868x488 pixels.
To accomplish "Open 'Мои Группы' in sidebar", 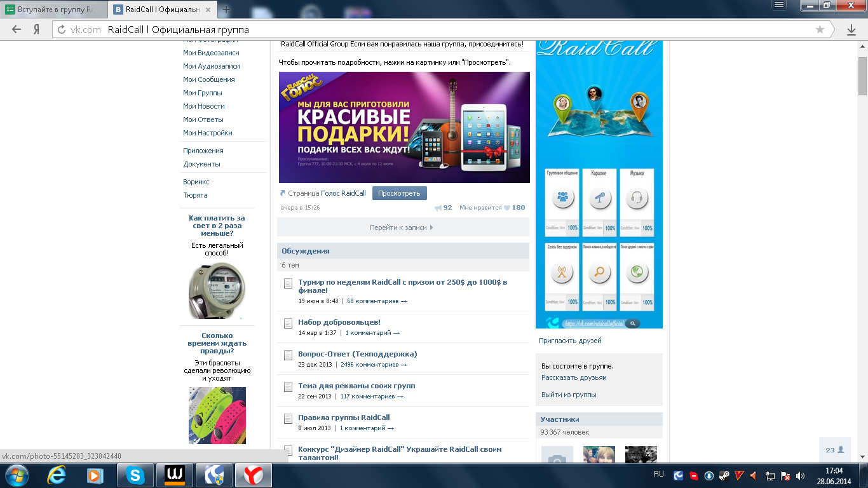I will click(203, 93).
